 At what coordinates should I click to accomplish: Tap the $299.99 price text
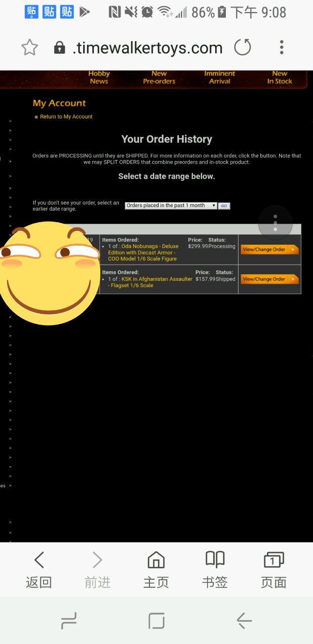[198, 246]
